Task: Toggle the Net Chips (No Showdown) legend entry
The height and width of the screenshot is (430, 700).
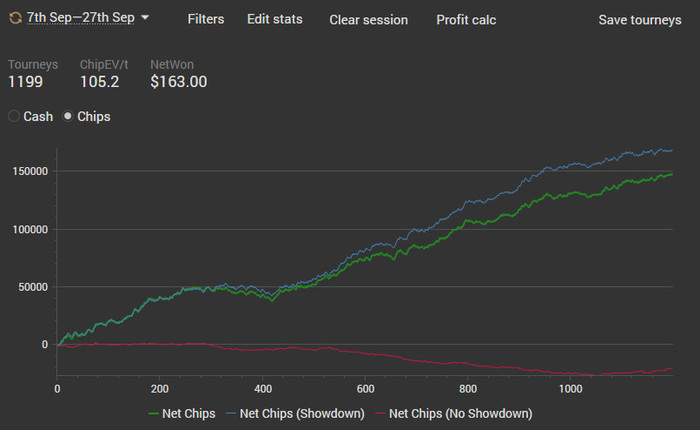Action: pyautogui.click(x=454, y=413)
